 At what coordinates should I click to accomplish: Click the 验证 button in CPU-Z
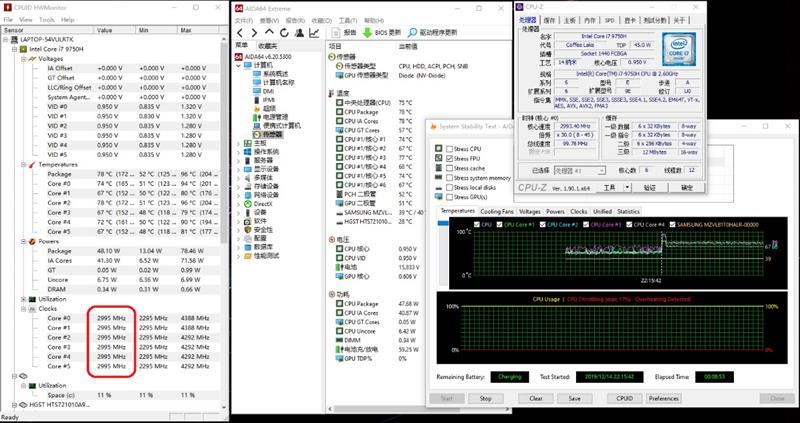coord(649,188)
